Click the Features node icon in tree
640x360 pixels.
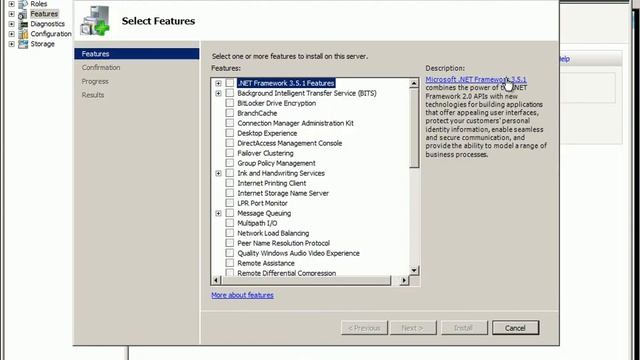pos(23,14)
